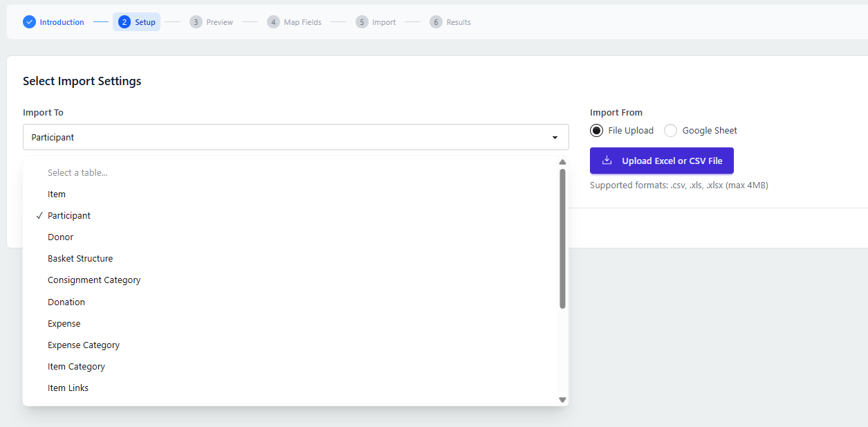Select Donor from the table list
The width and height of the screenshot is (868, 427).
pos(60,237)
